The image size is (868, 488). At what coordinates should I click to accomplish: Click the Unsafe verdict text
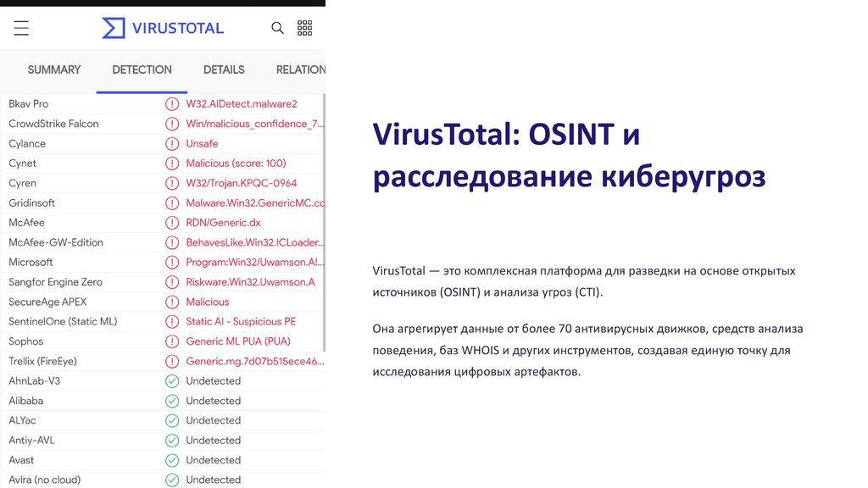click(202, 144)
